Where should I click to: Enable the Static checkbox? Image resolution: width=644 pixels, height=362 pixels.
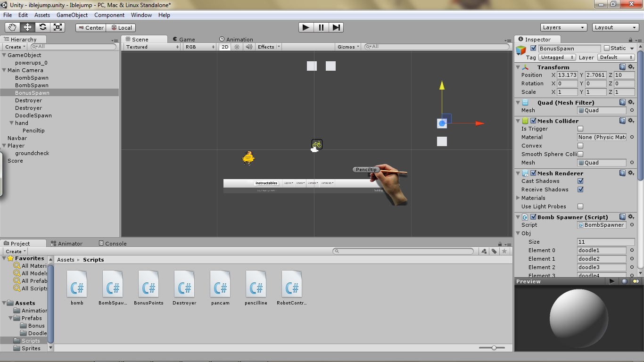607,48
